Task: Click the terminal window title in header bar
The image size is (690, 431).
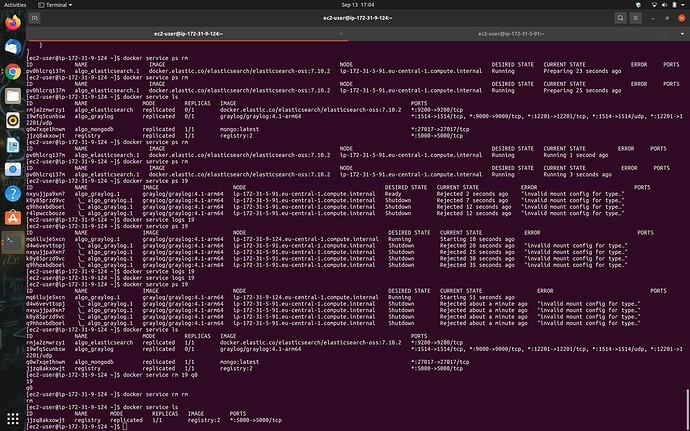Action: click(357, 18)
